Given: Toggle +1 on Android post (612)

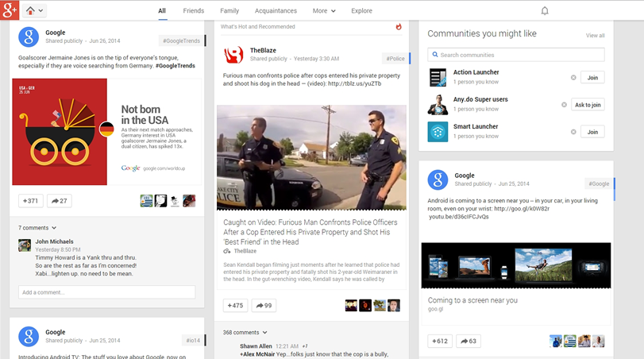Looking at the screenshot, I should click(x=440, y=342).
